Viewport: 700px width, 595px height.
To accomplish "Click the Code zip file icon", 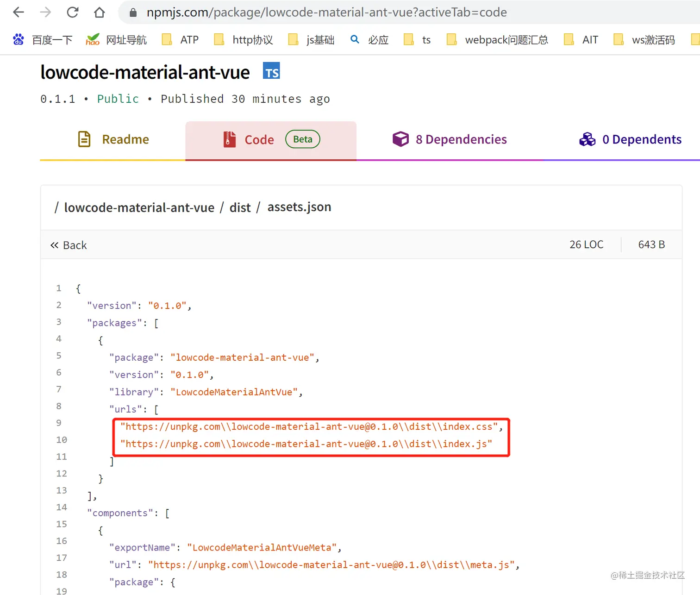I will point(230,139).
